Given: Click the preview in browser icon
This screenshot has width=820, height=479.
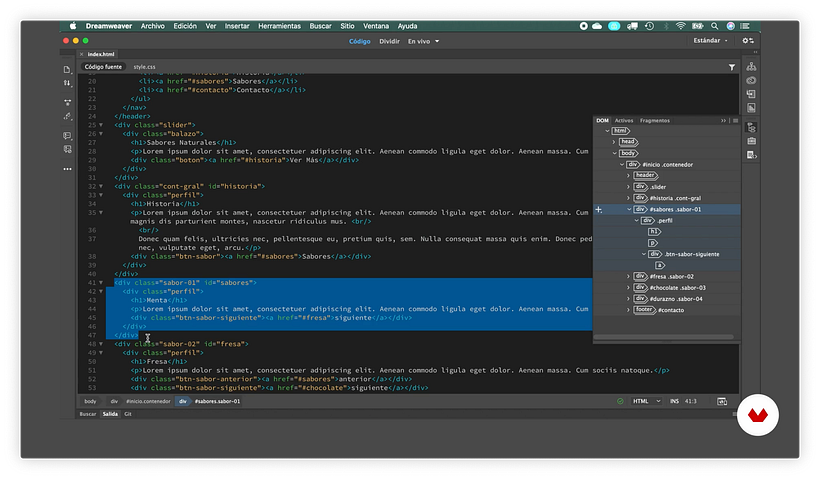Looking at the screenshot, I should [x=722, y=401].
